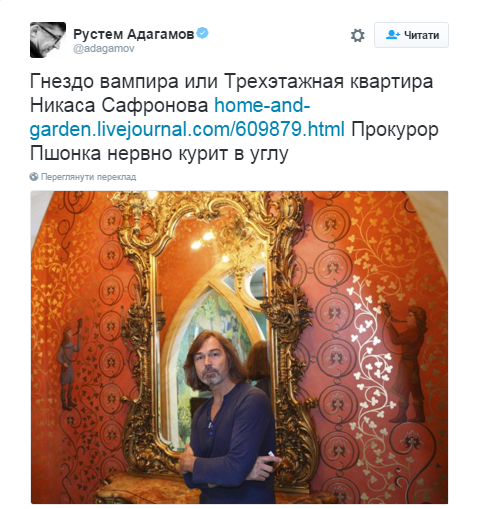Click the text "Пшонка нервно курит в углу"

(x=159, y=153)
